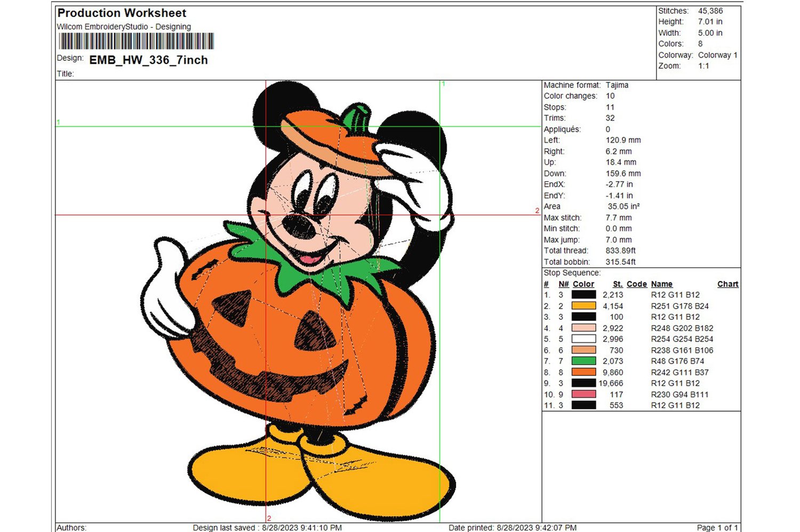Select the EndY value "-1.41 in"

620,196
